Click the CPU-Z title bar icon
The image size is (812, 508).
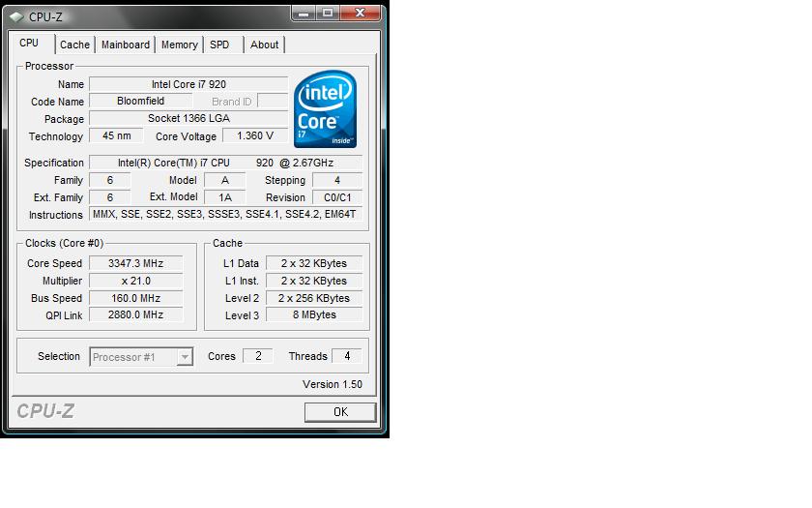coord(17,16)
